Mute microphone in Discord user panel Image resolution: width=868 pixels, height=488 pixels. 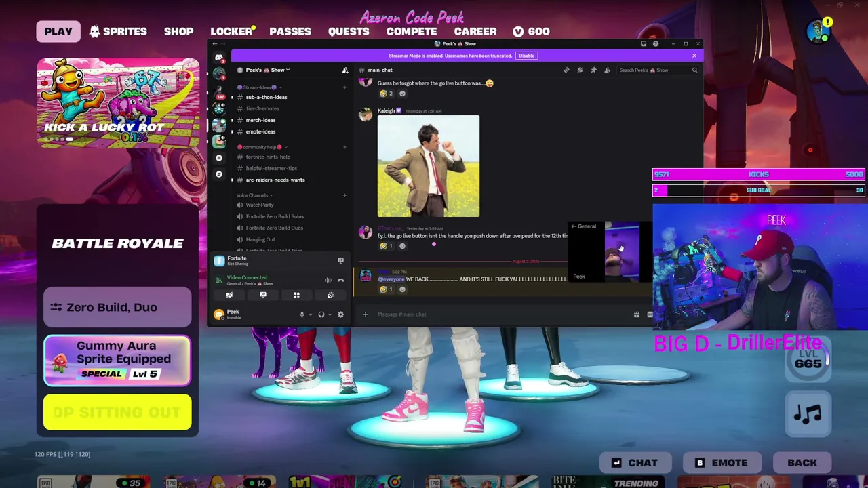[x=302, y=314]
